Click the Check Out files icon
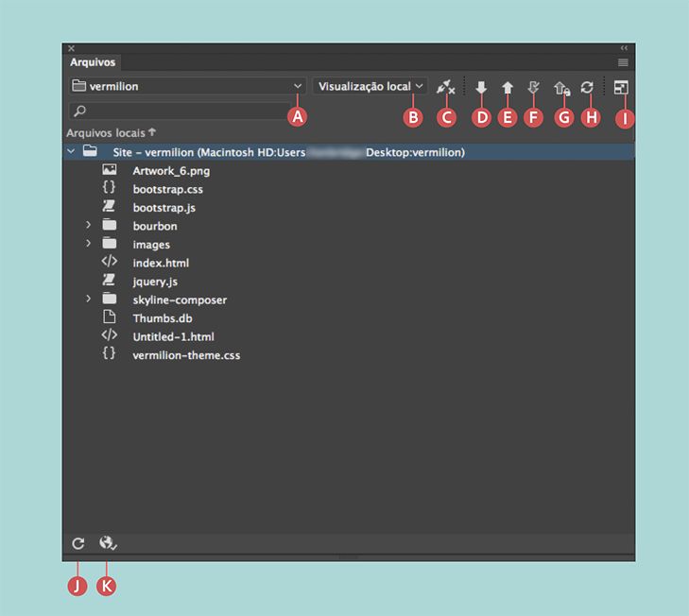689x616 pixels. tap(533, 88)
